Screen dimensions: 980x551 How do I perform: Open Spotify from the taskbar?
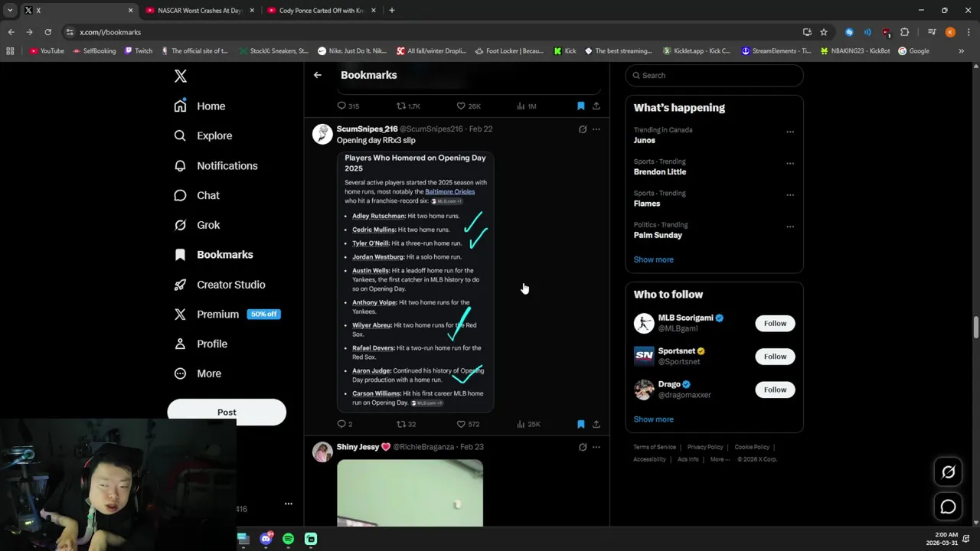coord(288,539)
